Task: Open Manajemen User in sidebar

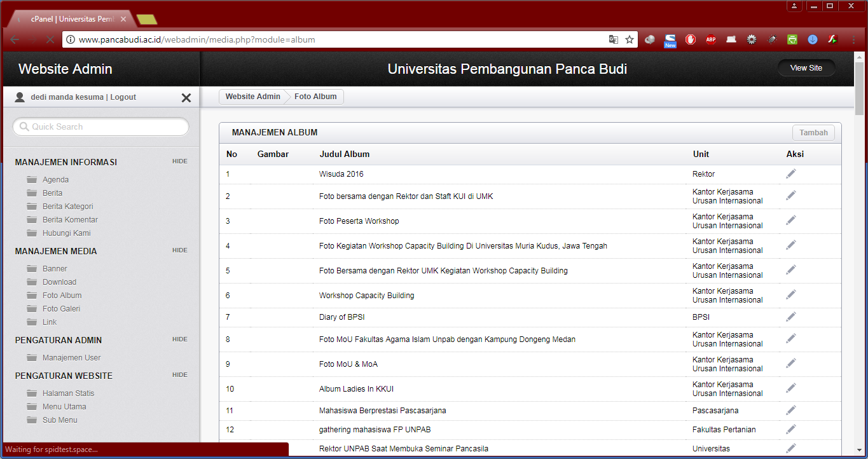Action: (x=71, y=358)
